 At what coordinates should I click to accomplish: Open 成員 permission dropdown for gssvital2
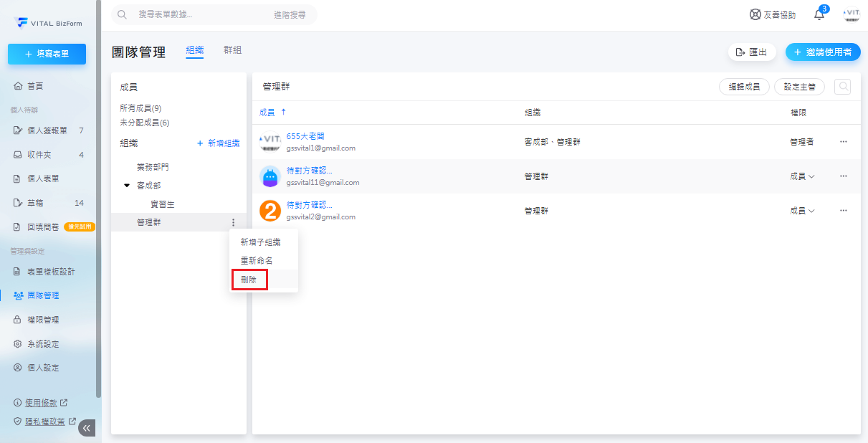click(802, 211)
